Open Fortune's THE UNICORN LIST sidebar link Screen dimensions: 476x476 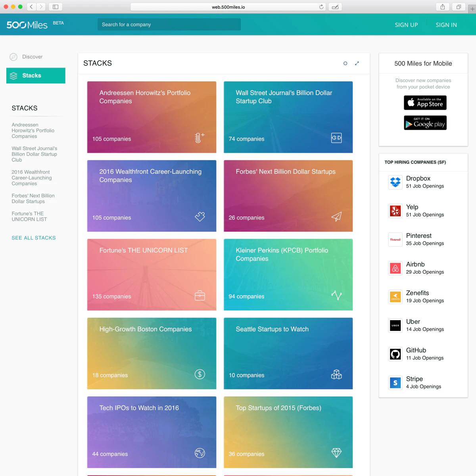(x=29, y=216)
